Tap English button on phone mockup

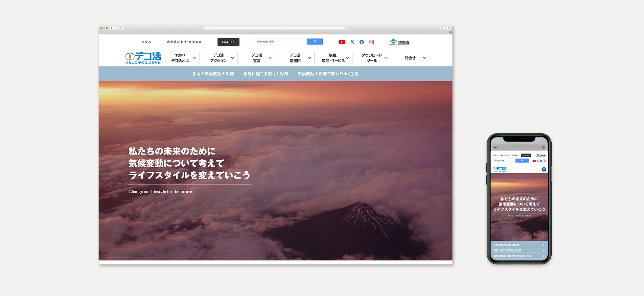(526, 155)
